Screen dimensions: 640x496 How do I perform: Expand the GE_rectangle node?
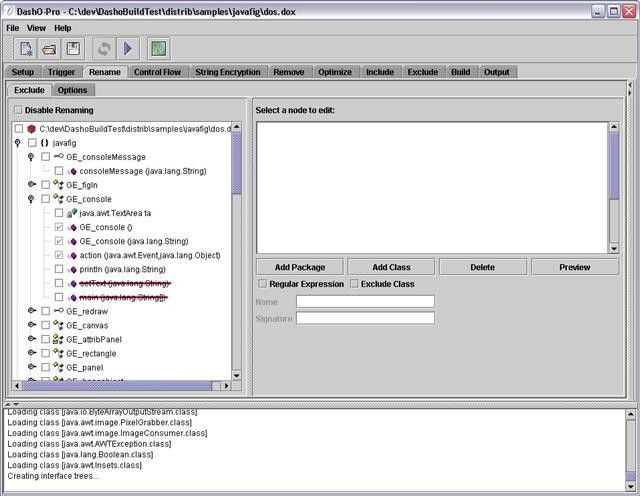[31, 353]
